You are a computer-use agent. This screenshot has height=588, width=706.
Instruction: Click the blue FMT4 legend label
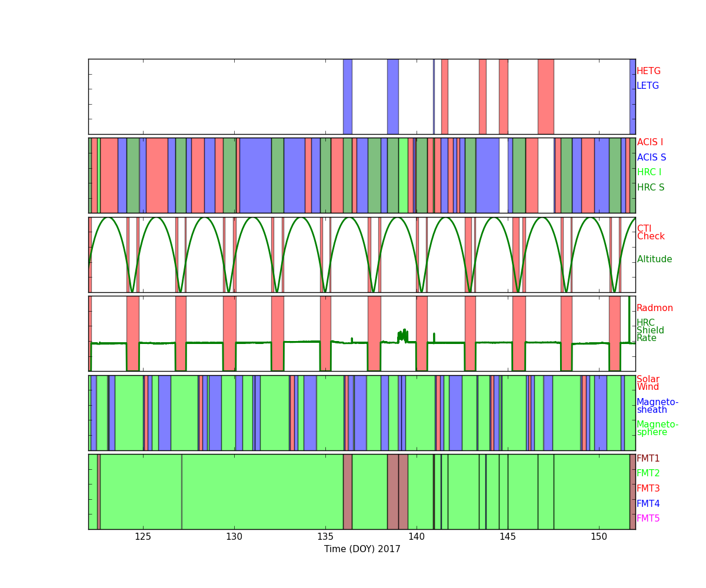648,504
